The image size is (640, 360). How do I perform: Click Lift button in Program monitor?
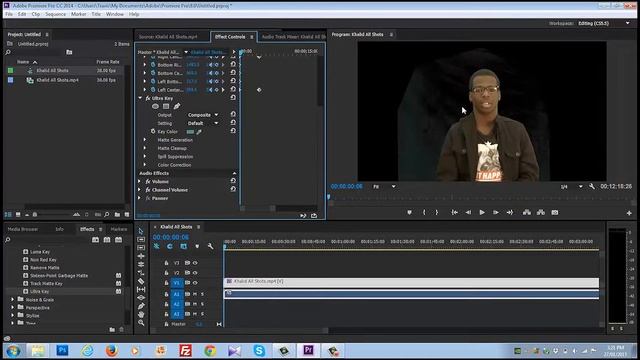click(x=527, y=213)
